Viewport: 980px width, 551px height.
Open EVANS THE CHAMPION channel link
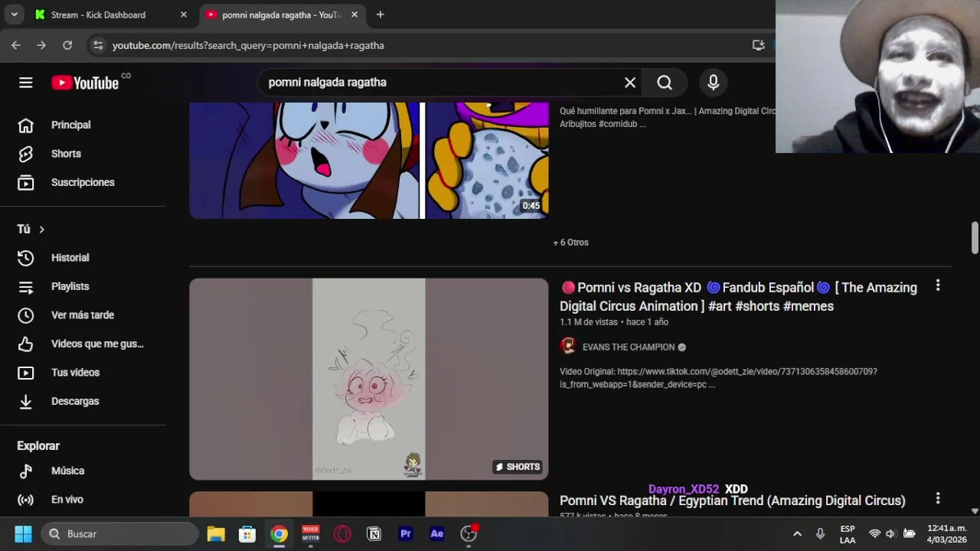(629, 347)
